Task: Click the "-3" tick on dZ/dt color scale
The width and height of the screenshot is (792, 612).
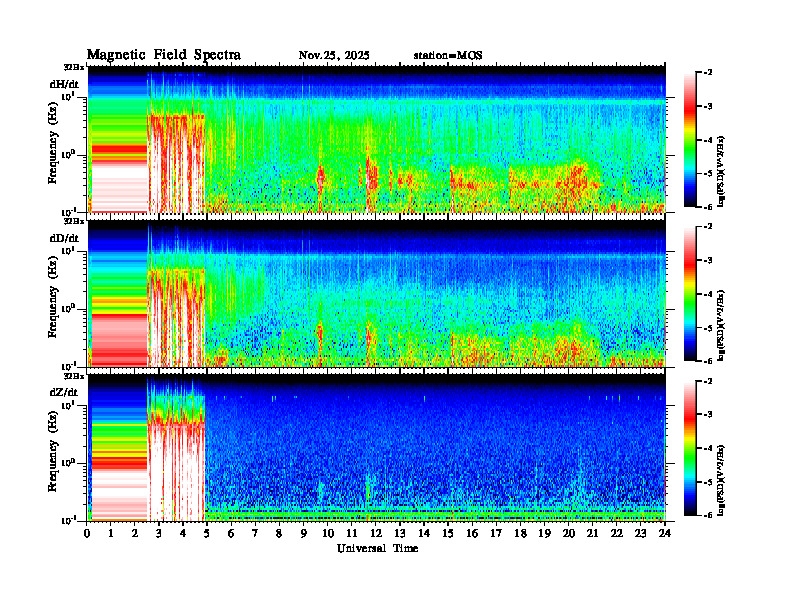Action: coord(707,415)
